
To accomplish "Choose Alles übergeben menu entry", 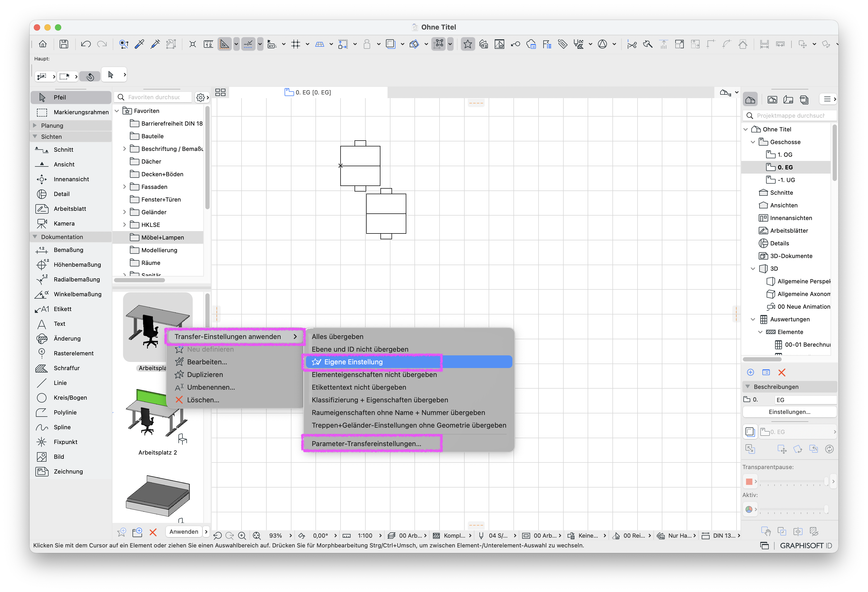I will pyautogui.click(x=409, y=337).
